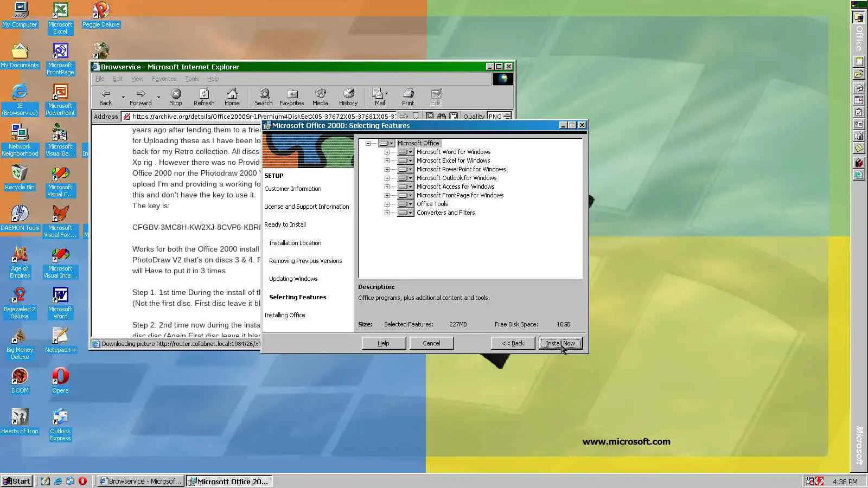868x488 pixels.
Task: Select the Opera desktop icon
Action: 60,381
